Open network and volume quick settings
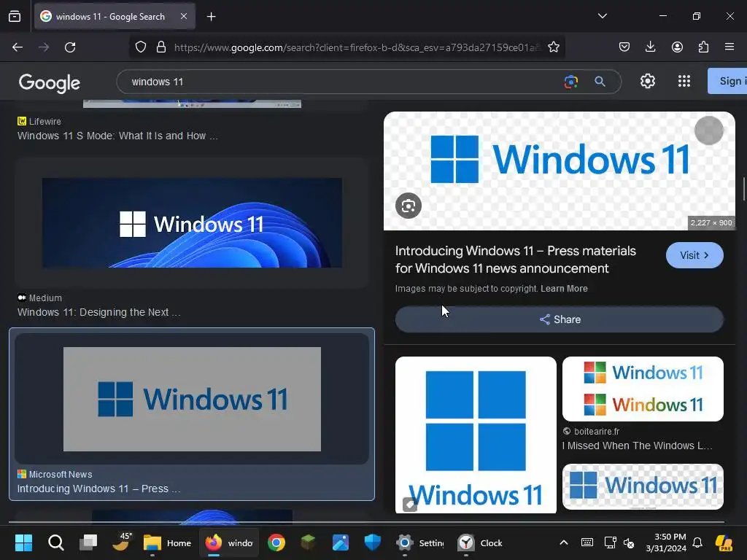Screen dimensions: 747x560 [619, 542]
